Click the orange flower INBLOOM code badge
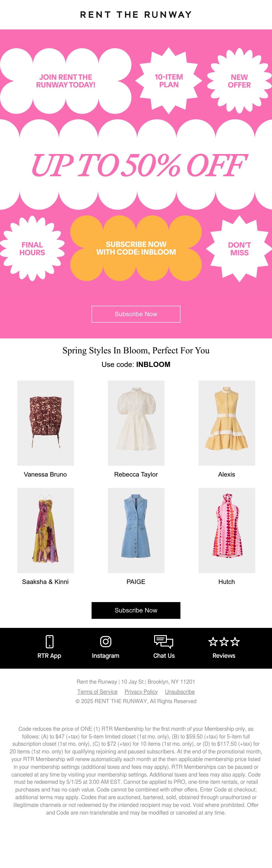The height and width of the screenshot is (868, 272). [136, 248]
